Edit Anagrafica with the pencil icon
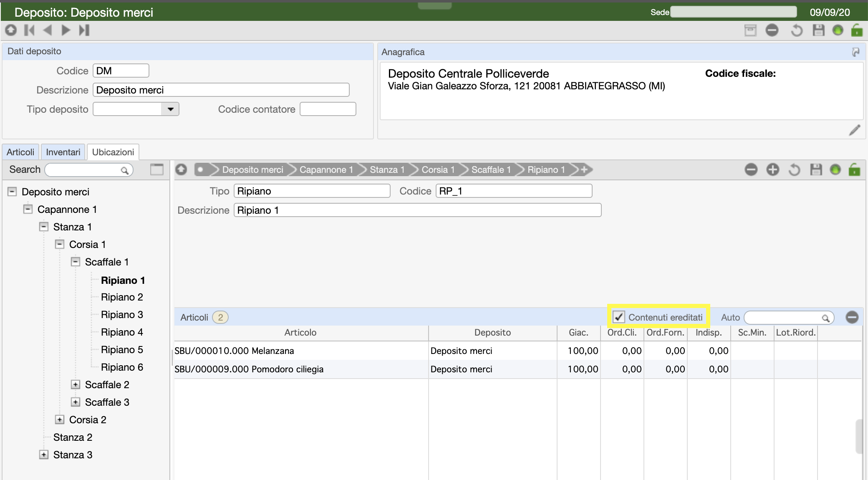 [x=855, y=130]
